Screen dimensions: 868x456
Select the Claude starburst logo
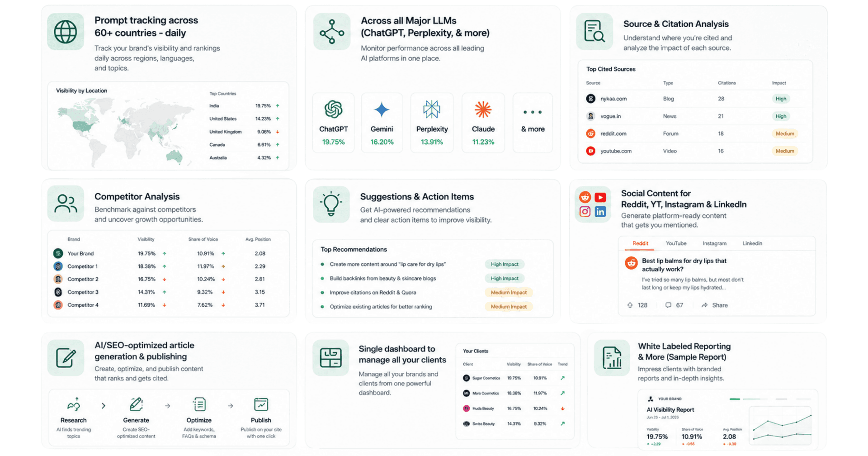483,109
